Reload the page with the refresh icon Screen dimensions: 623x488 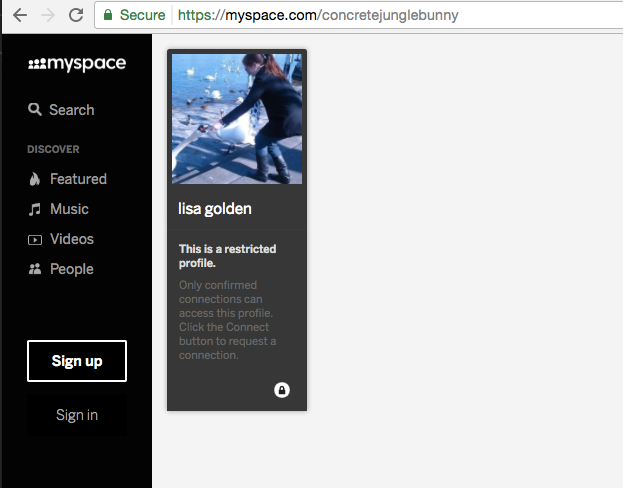76,15
